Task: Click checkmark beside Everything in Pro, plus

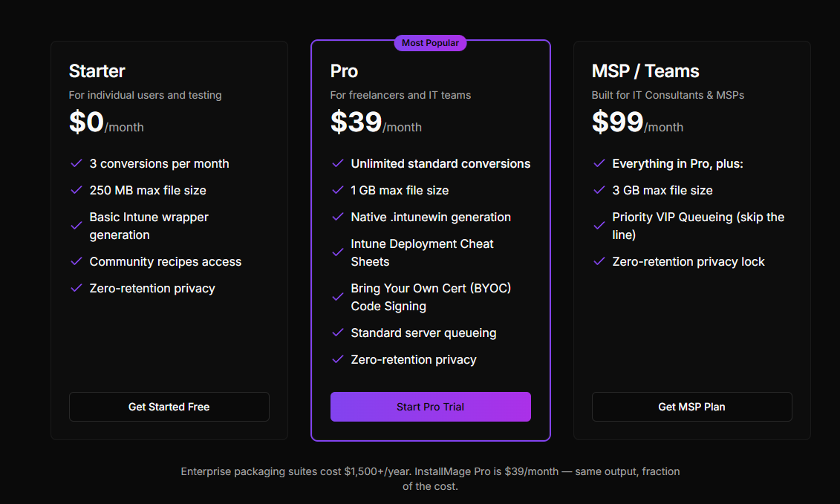Action: [599, 163]
